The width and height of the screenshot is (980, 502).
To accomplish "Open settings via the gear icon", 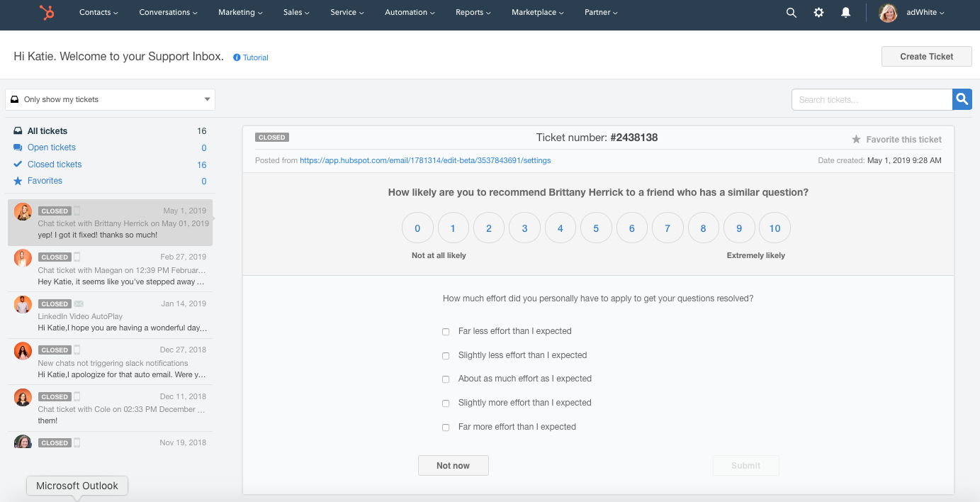I will point(818,13).
